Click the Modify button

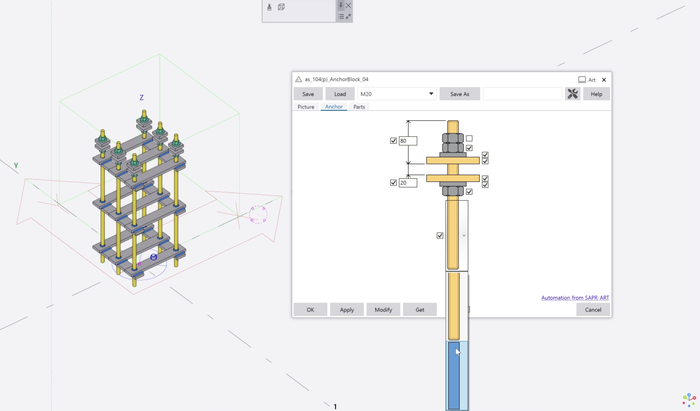click(x=383, y=310)
